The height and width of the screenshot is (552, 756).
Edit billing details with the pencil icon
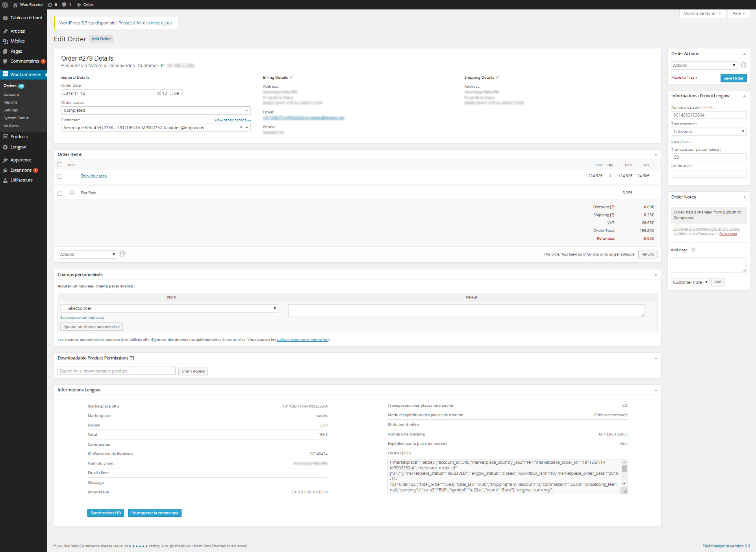point(291,77)
